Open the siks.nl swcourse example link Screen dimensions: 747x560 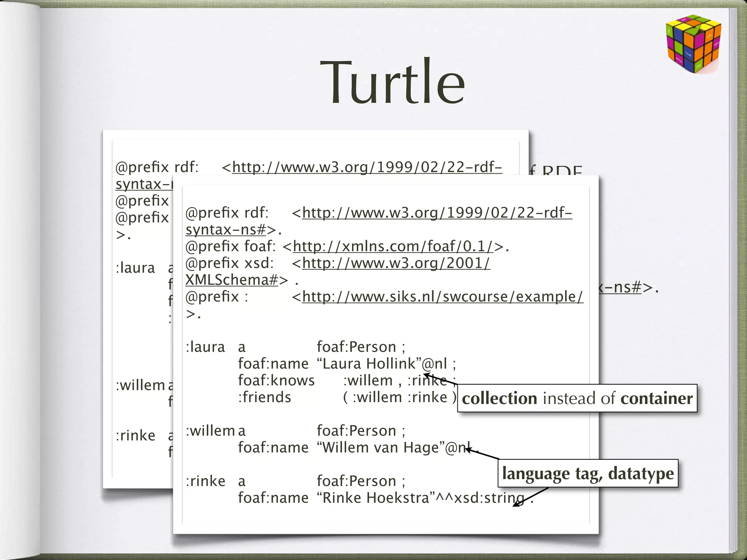pos(443,297)
